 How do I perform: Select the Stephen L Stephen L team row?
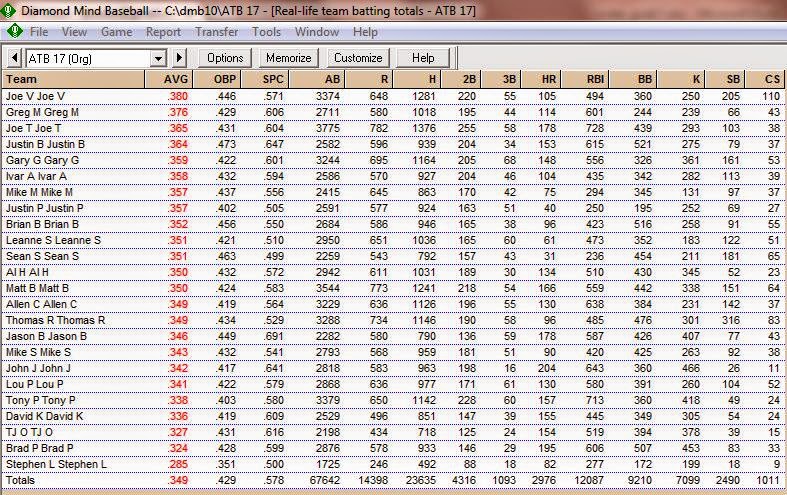pyautogui.click(x=394, y=464)
